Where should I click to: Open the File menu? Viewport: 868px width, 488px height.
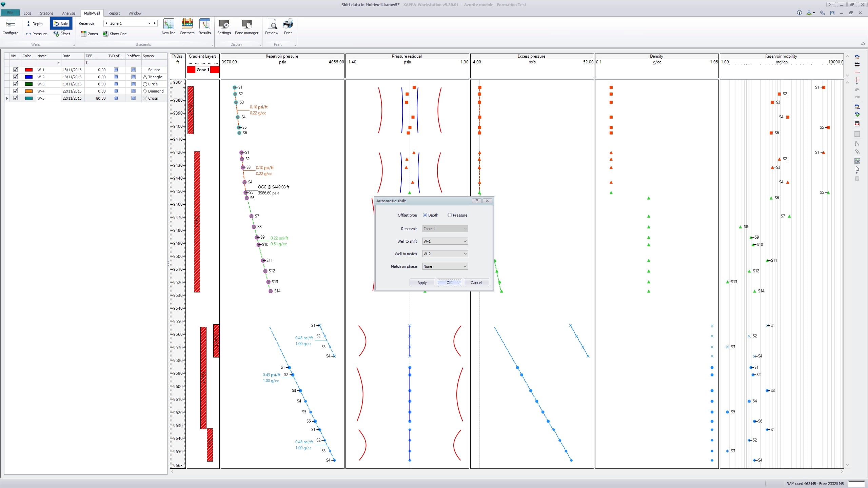(10, 13)
